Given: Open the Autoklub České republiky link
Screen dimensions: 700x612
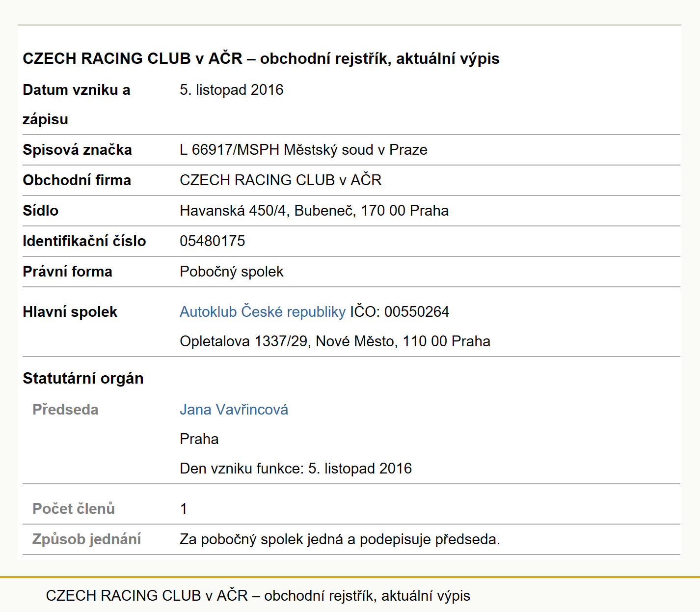Looking at the screenshot, I should click(x=263, y=312).
